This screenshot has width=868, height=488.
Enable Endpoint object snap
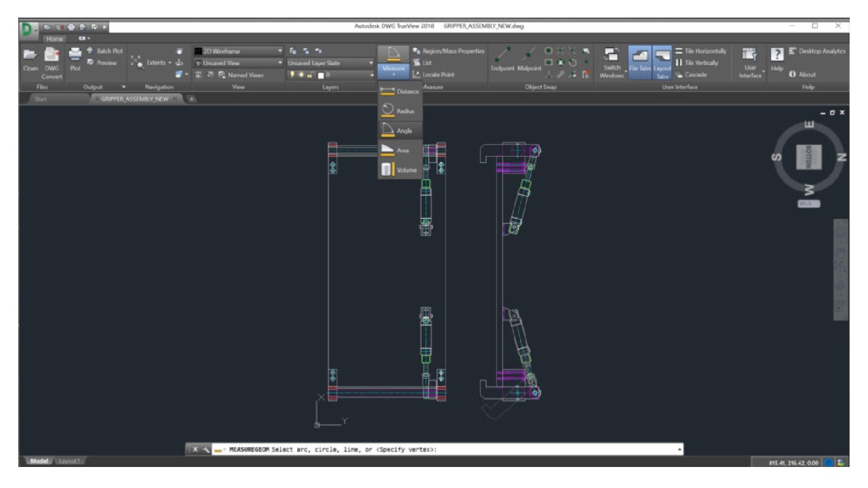[x=502, y=60]
